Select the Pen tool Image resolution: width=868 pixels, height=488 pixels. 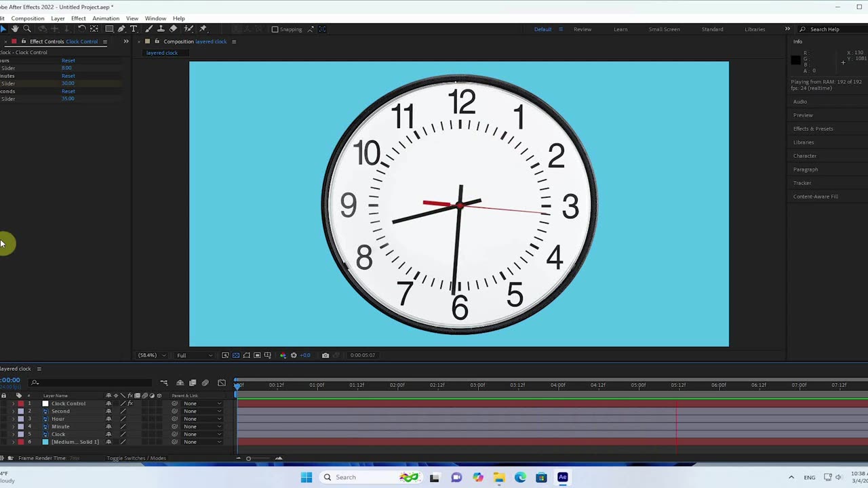click(121, 29)
